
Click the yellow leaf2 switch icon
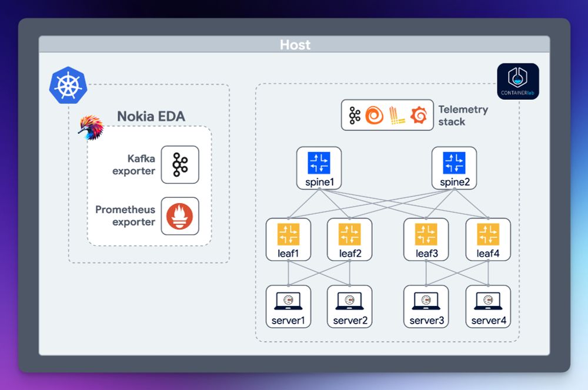tap(349, 234)
